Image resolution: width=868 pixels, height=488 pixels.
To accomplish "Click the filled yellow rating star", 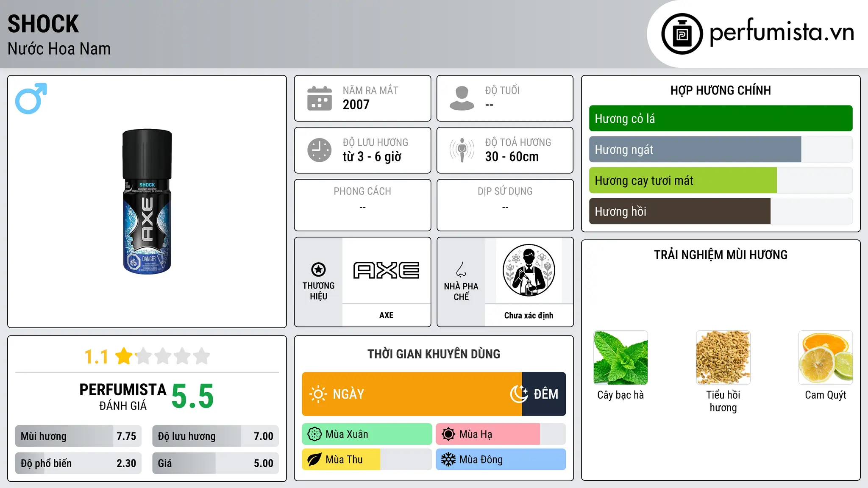I will (124, 356).
